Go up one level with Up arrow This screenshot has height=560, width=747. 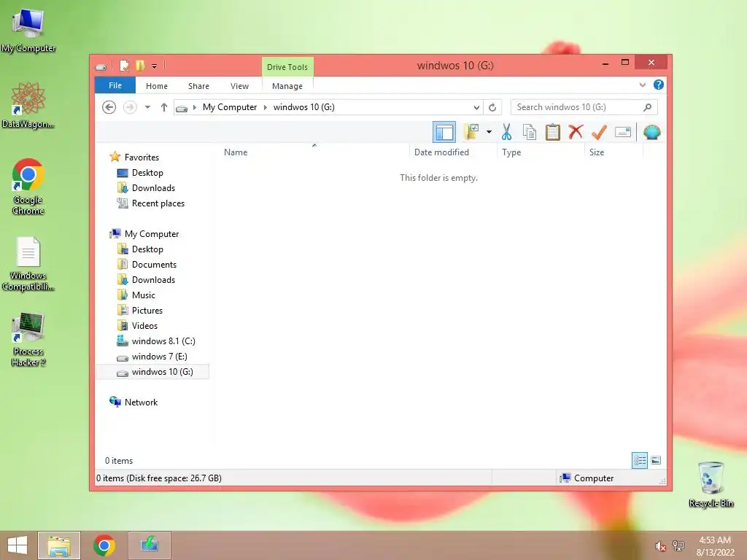164,107
